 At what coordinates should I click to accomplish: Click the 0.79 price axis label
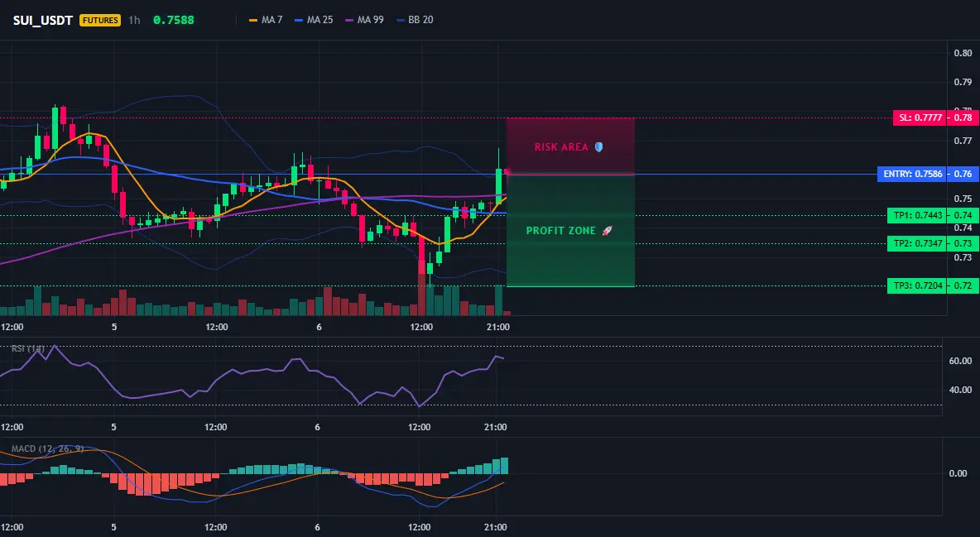pyautogui.click(x=963, y=82)
